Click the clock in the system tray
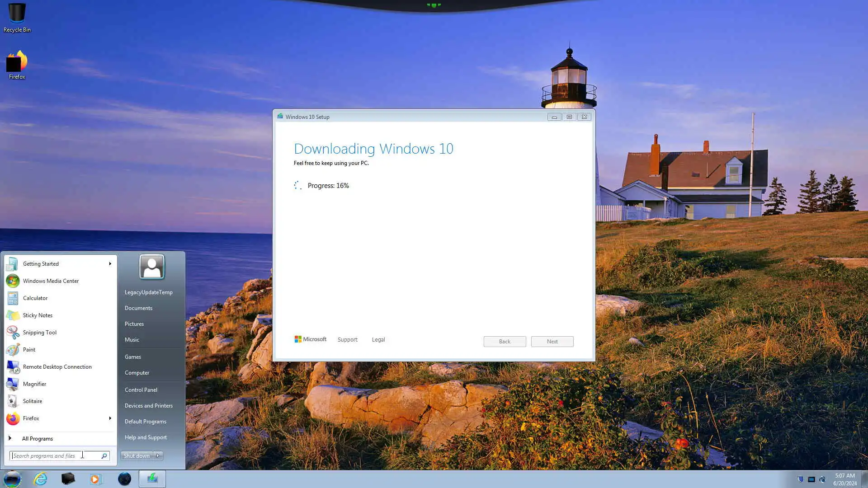The image size is (868, 488). (x=844, y=479)
